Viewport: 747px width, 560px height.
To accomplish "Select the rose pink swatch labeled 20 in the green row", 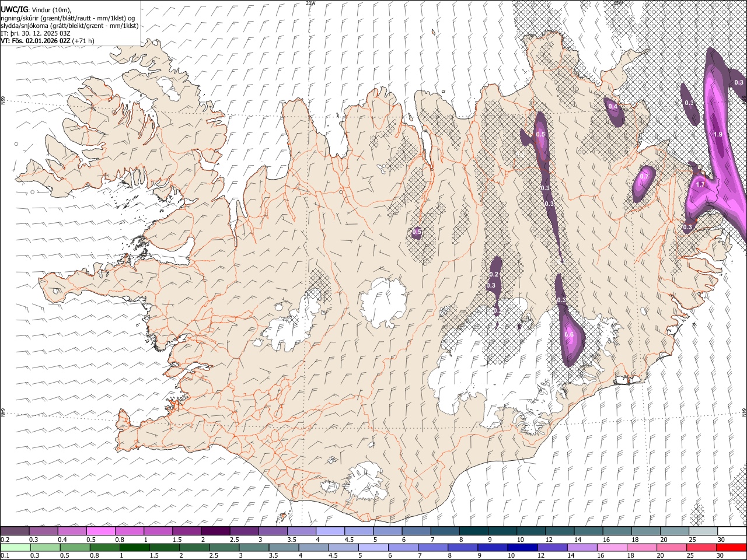I will 671,547.
